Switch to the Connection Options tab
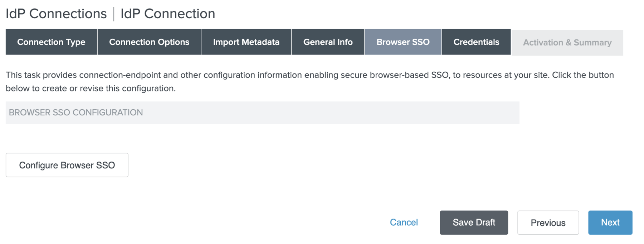 point(149,42)
